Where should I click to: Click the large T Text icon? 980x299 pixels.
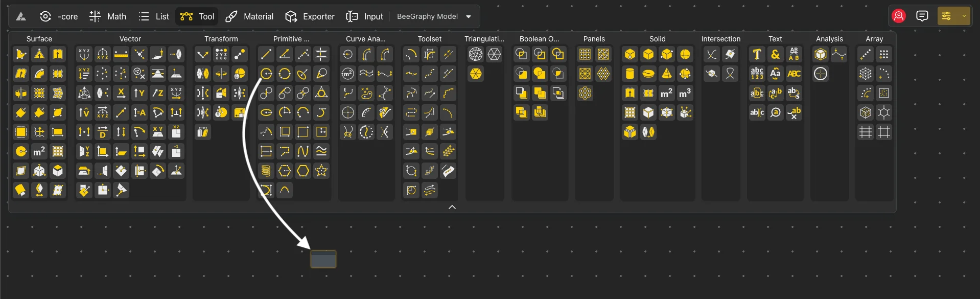(757, 54)
